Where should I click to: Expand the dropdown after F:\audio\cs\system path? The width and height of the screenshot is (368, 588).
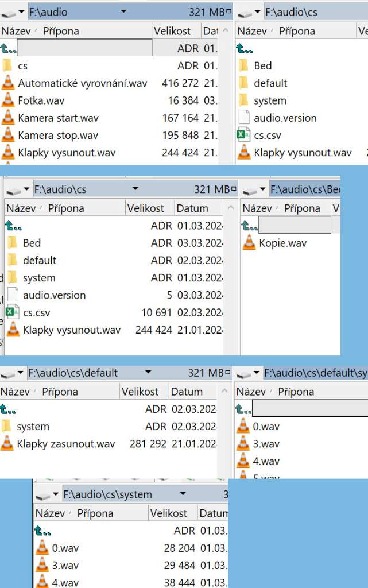coord(183,494)
